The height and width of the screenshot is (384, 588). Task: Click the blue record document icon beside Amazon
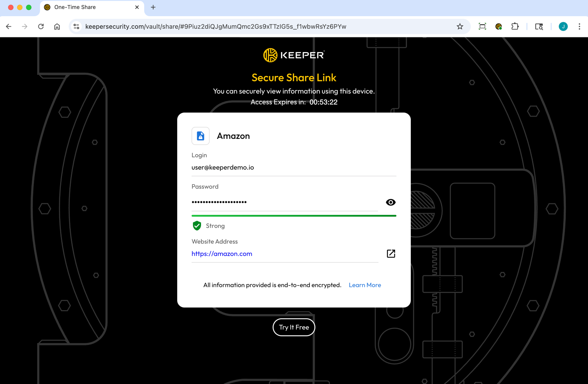[200, 136]
